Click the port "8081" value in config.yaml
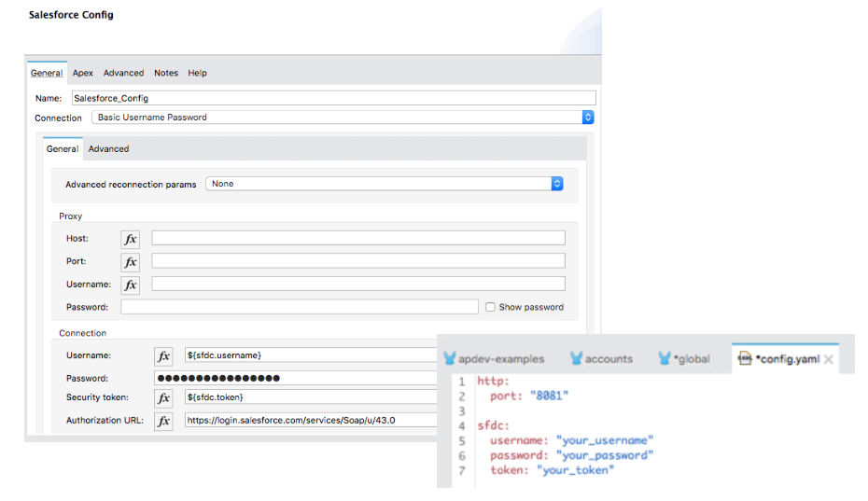The height and width of the screenshot is (501, 868). [x=549, y=396]
